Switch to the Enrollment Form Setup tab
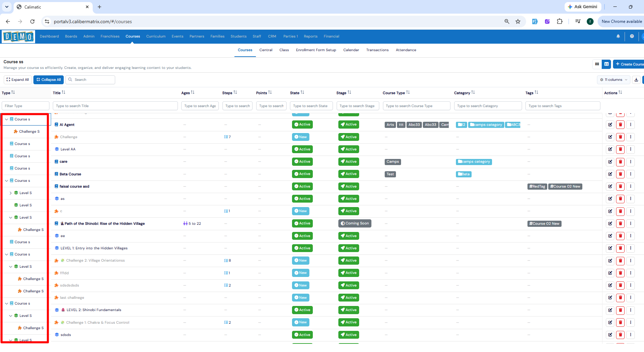Screen dimensions: 644x352 [x=316, y=50]
